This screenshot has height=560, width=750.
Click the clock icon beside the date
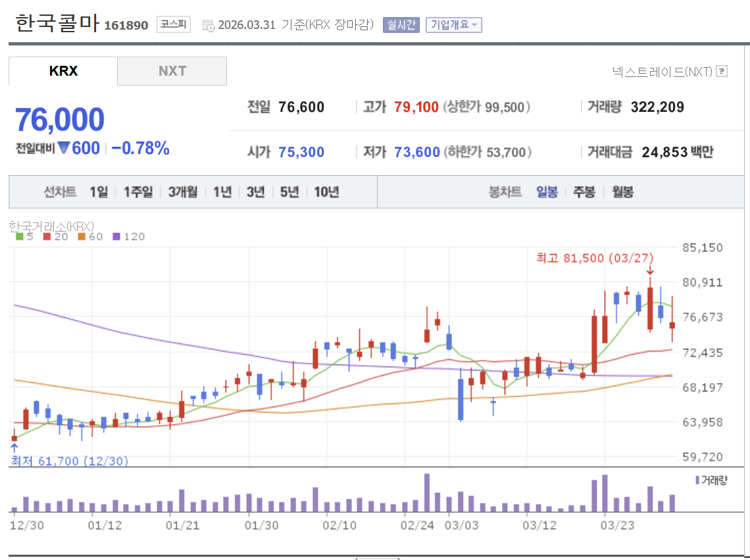pos(209,26)
